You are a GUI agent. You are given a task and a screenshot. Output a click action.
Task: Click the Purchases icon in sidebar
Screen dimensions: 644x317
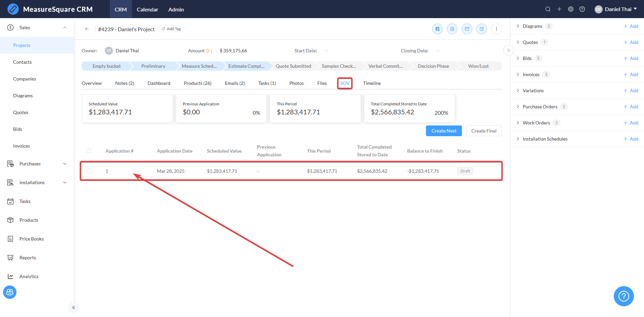tap(10, 164)
